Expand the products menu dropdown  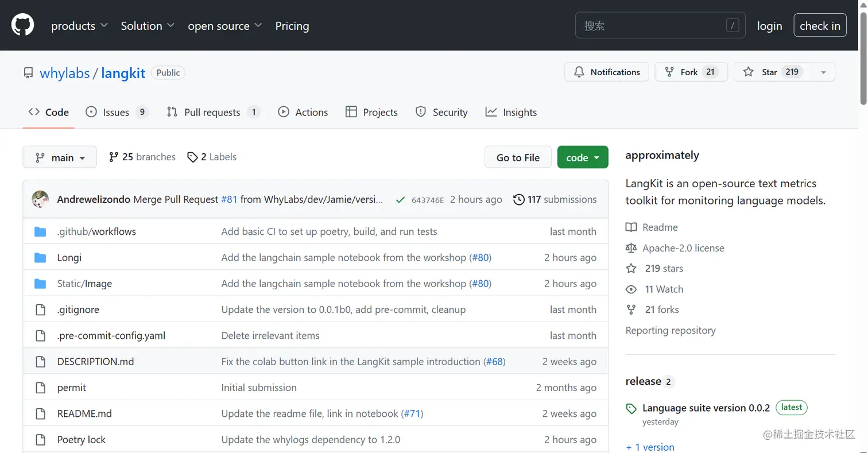click(79, 26)
